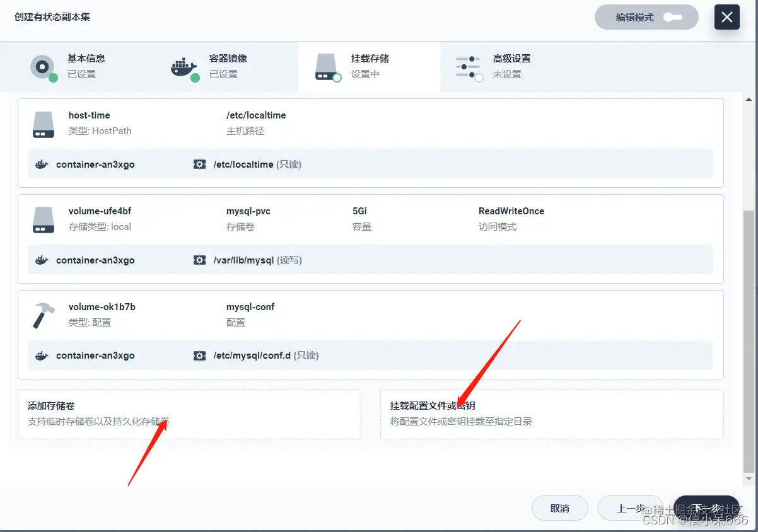This screenshot has width=758, height=532.
Task: Click the 取消 button
Action: (560, 508)
